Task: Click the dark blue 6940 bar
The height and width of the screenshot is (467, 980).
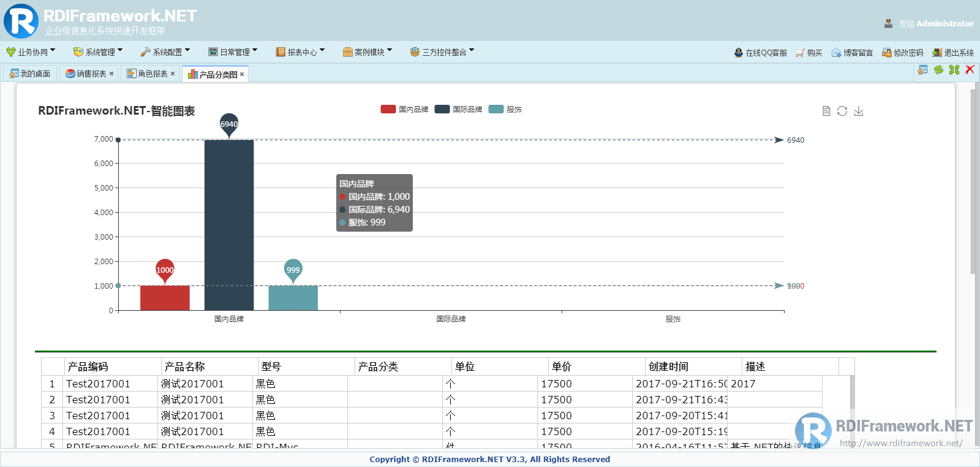Action: pos(229,225)
